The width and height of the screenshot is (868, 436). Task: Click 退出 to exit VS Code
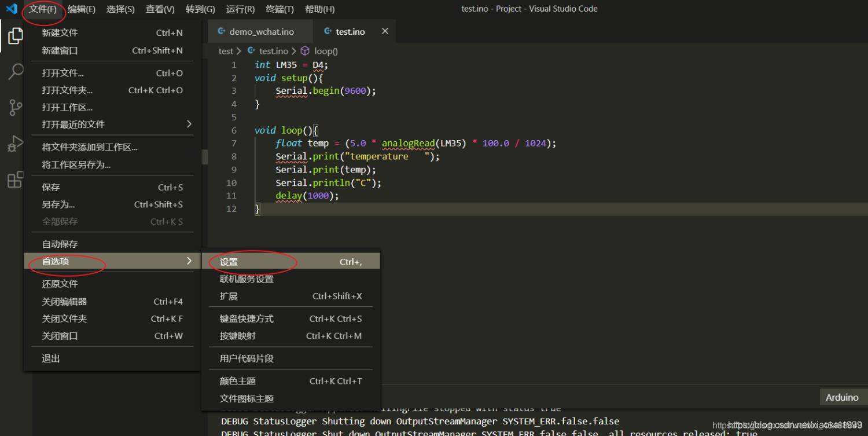pos(112,358)
